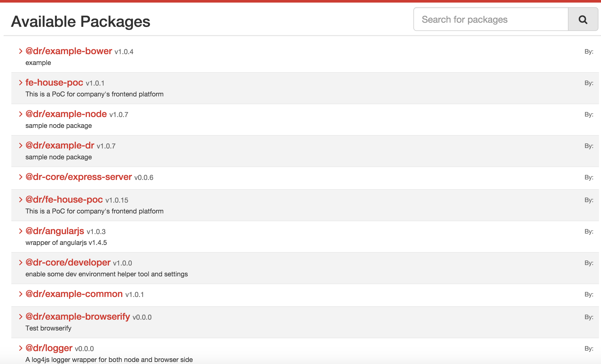Expand the @dr/logger chevron arrow

pos(21,348)
